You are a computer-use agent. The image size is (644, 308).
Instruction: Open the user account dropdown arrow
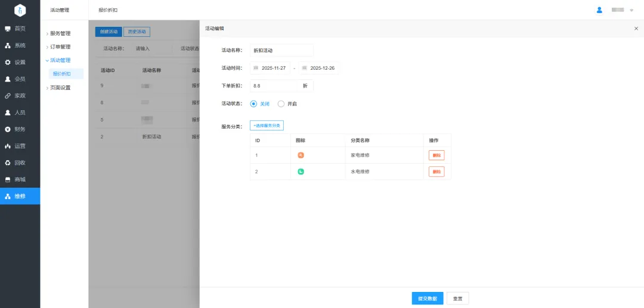pyautogui.click(x=631, y=10)
